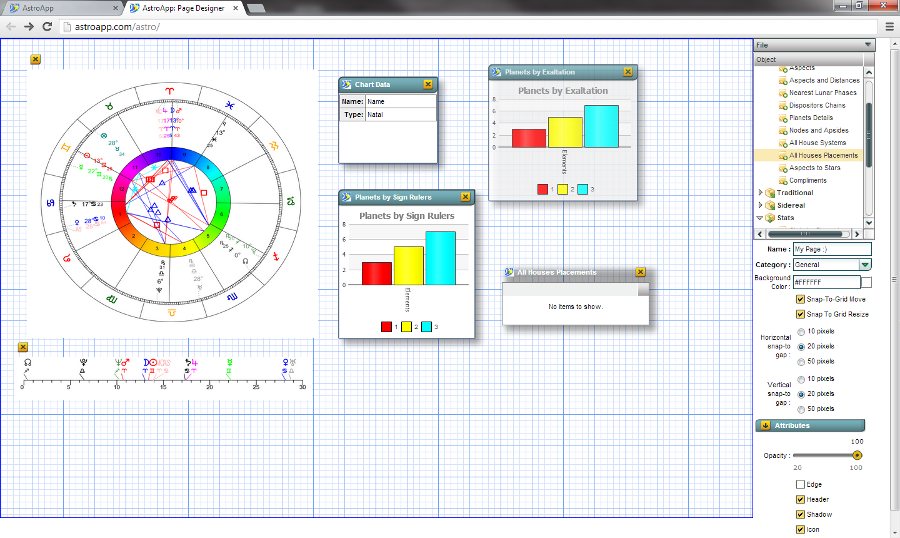This screenshot has width=900, height=538.
Task: Click the page Name input field
Action: point(831,249)
